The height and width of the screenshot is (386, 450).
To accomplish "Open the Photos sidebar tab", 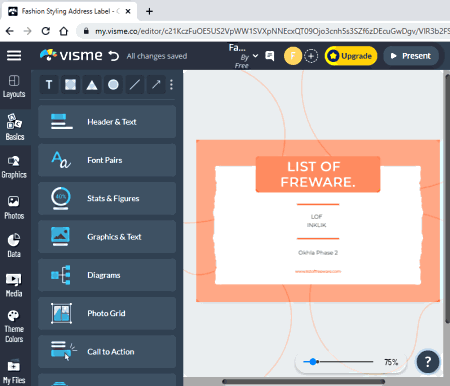I will pos(14,208).
